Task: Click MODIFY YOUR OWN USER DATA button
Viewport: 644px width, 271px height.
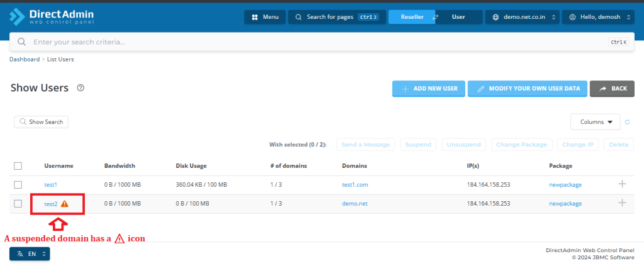Action: pyautogui.click(x=528, y=88)
